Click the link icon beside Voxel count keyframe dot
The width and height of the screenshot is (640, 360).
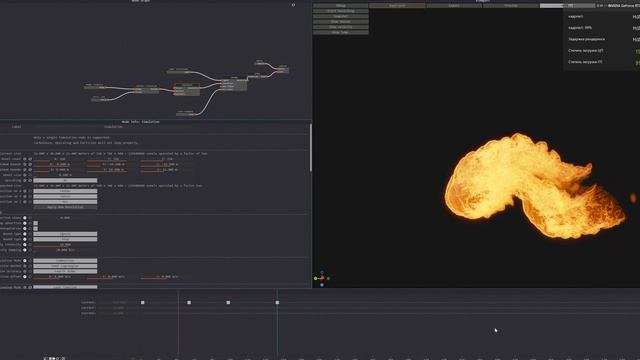pos(30,159)
